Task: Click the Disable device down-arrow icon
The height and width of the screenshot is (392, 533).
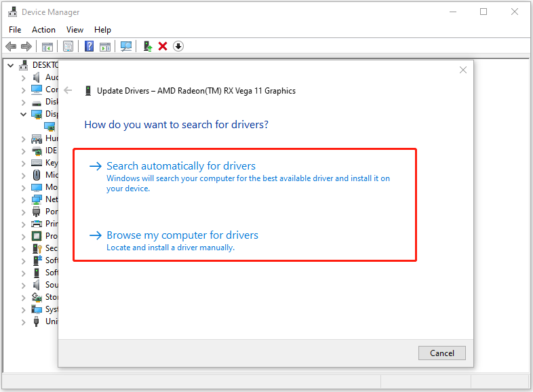Action: pyautogui.click(x=178, y=46)
